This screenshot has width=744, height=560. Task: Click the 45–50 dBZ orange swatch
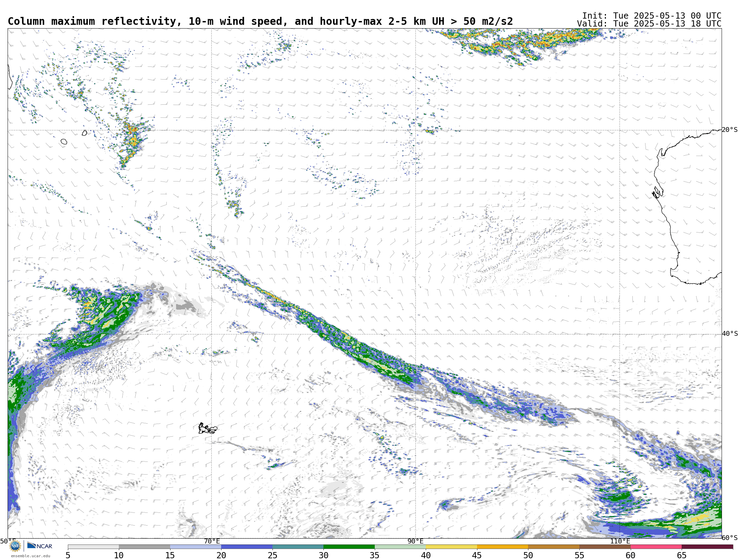503,547
